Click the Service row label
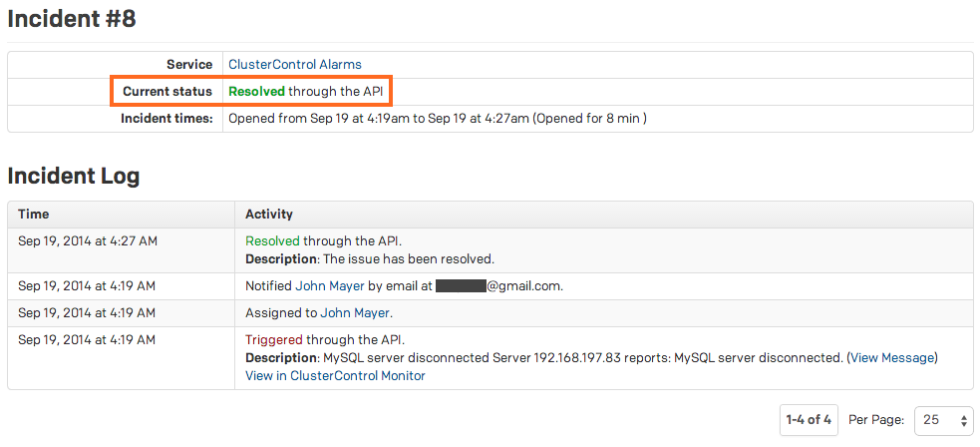980x447 pixels. 189,65
